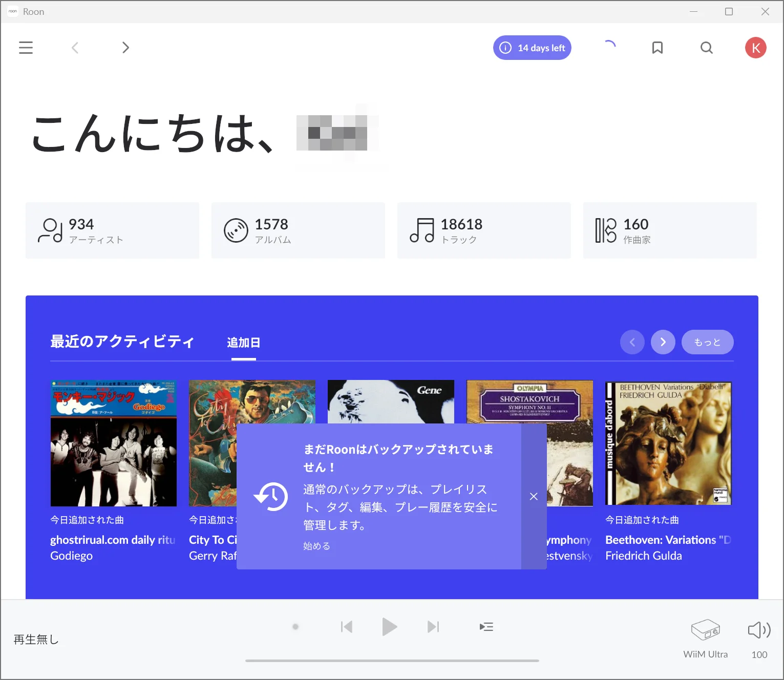784x680 pixels.
Task: Open the K profile avatar
Action: (x=755, y=48)
